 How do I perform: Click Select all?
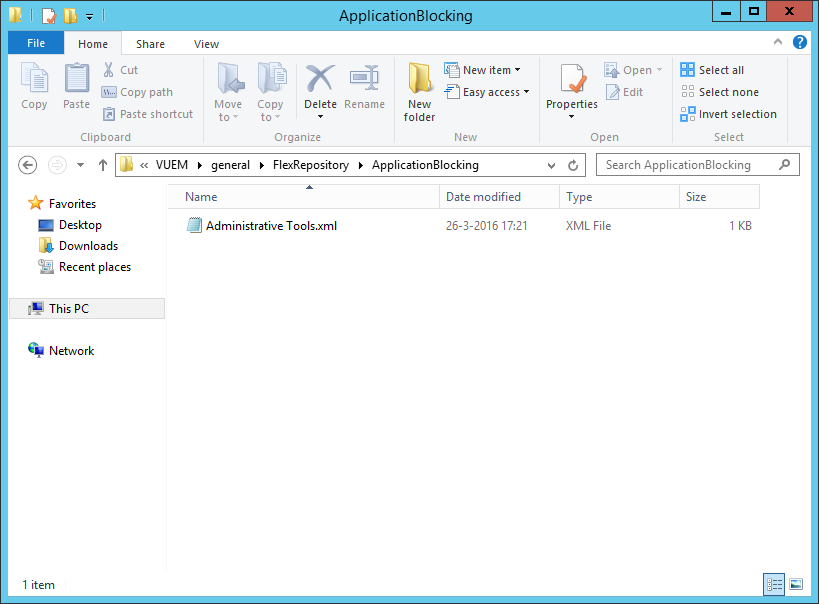click(712, 70)
